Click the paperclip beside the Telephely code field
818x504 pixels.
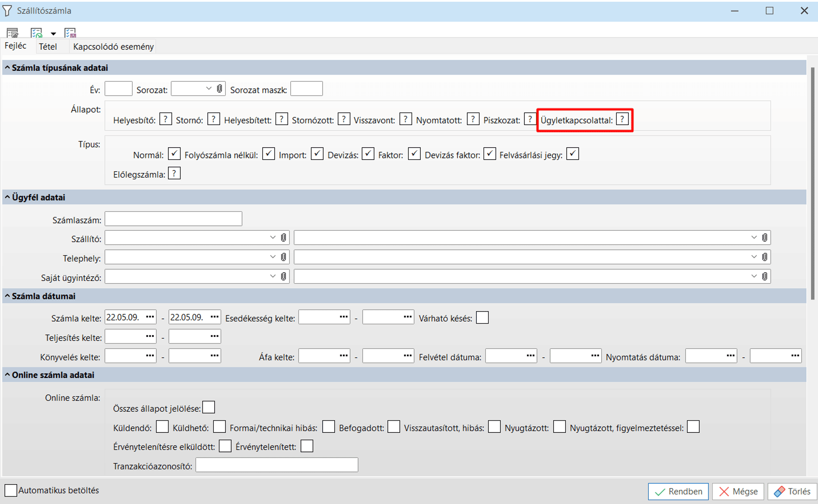[x=283, y=257]
